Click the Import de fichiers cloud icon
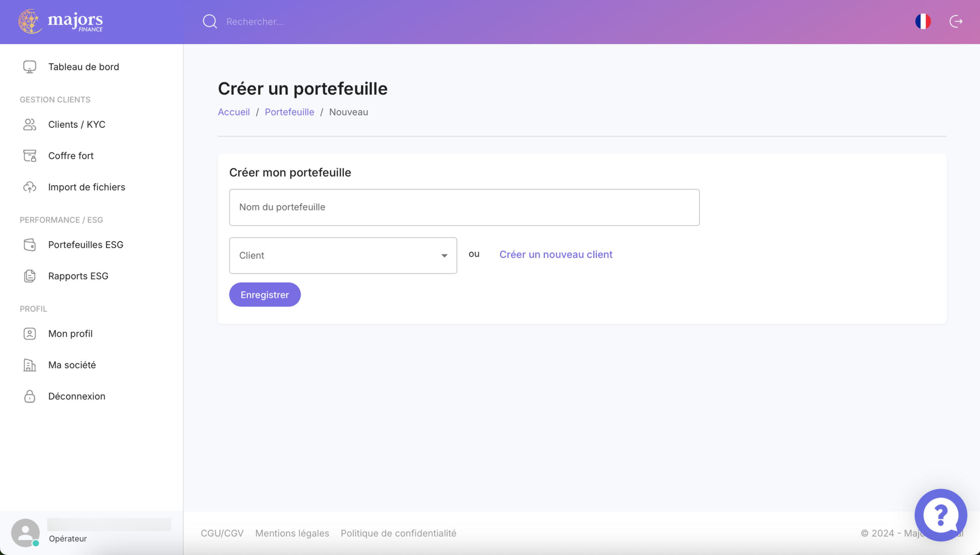980x555 pixels. [x=30, y=187]
